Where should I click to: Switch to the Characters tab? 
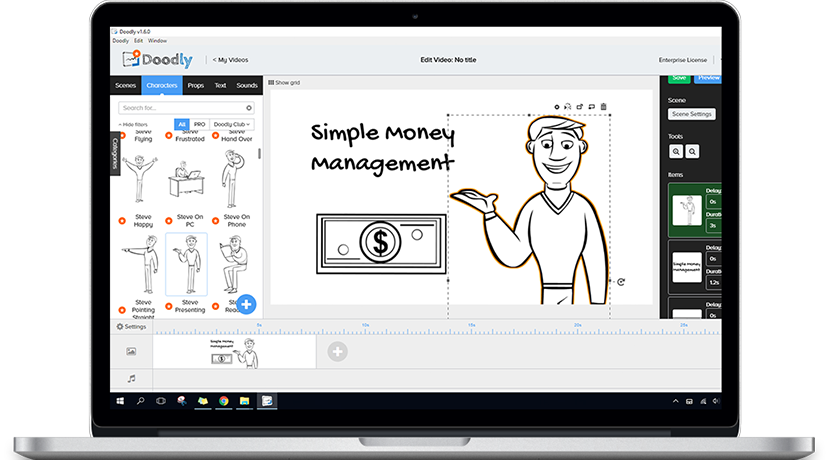(162, 85)
